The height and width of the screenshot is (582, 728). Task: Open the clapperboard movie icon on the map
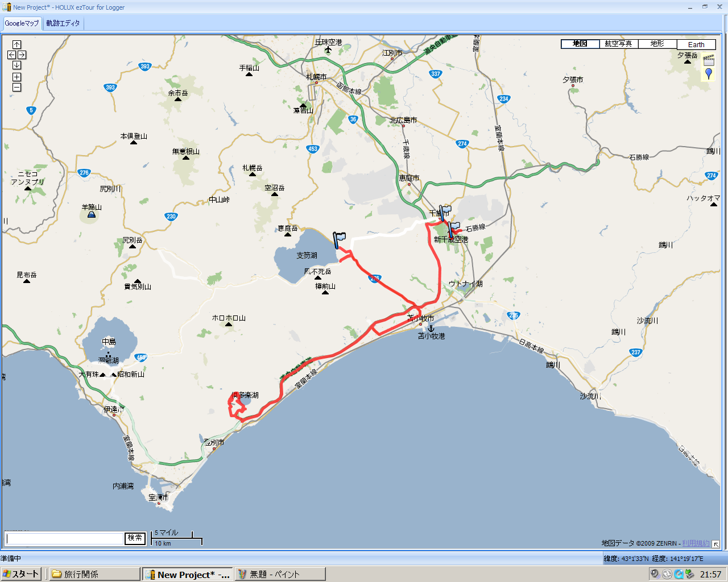pyautogui.click(x=709, y=60)
